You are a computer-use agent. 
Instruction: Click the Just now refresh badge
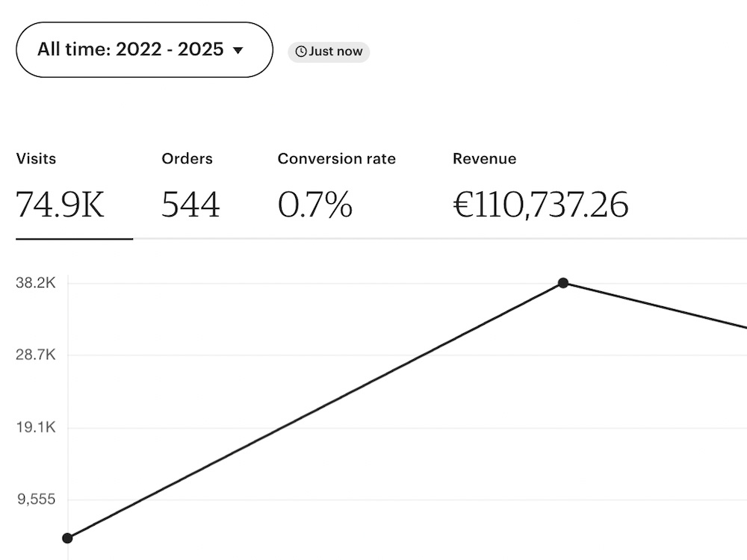(329, 52)
